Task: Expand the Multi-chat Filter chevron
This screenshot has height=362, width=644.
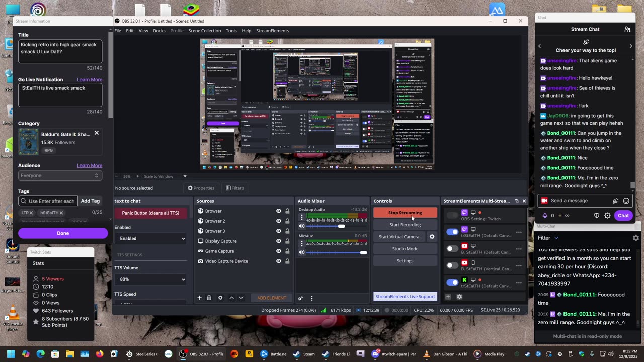Action: [556, 238]
